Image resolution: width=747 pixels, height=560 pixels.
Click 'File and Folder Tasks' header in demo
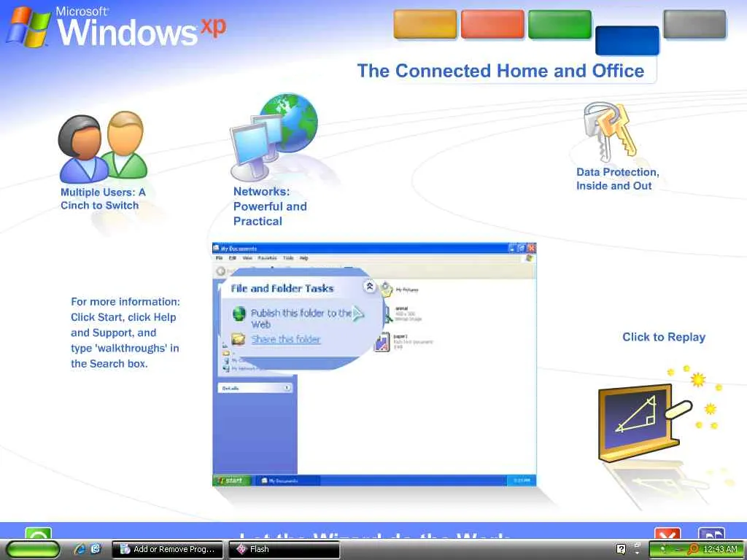pos(282,288)
